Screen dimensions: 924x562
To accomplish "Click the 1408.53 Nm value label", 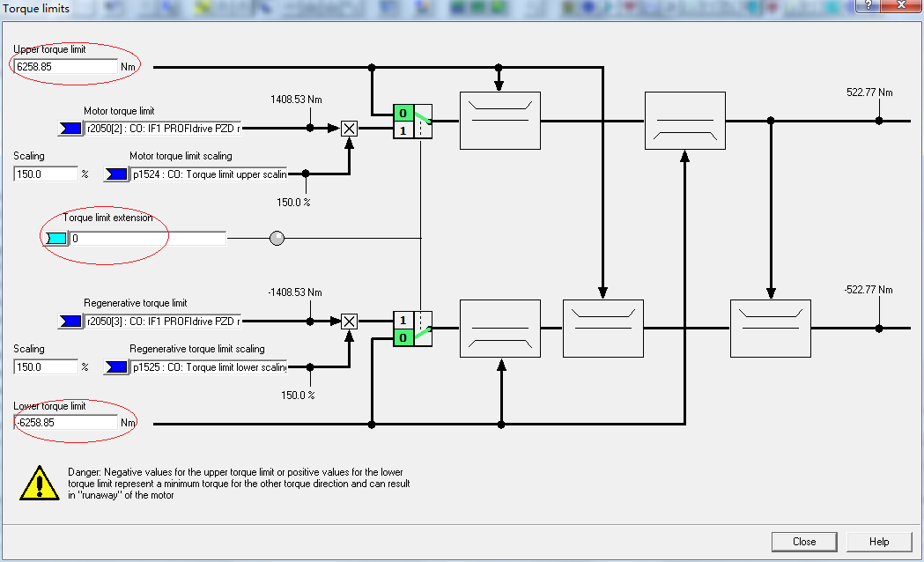I will pos(297,99).
